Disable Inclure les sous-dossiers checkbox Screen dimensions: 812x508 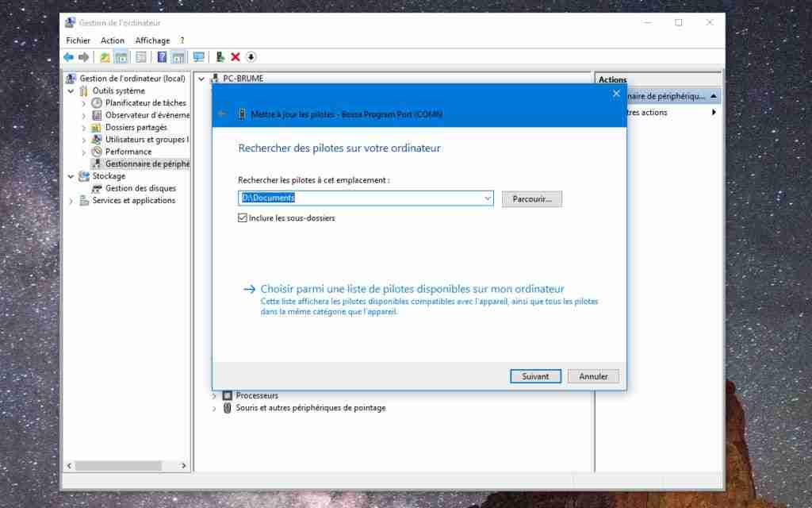[x=243, y=218]
